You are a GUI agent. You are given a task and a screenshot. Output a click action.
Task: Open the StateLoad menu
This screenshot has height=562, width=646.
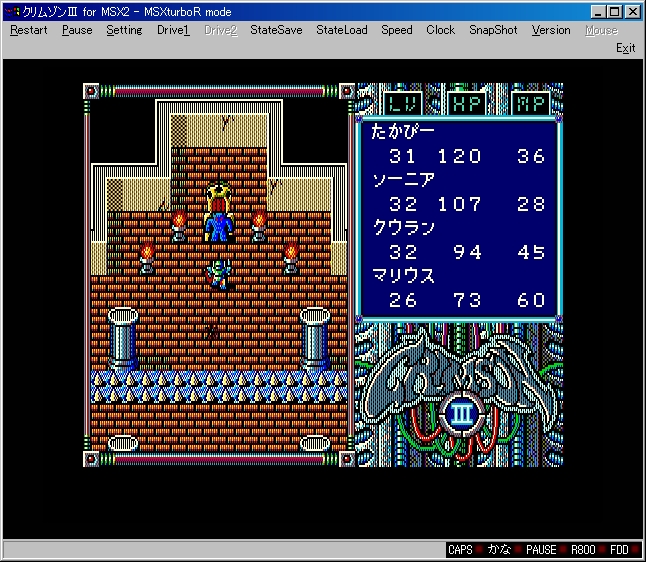click(341, 30)
